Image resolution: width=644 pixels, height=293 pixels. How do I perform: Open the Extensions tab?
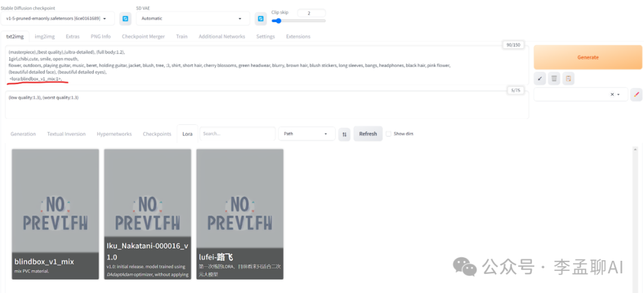tap(298, 36)
